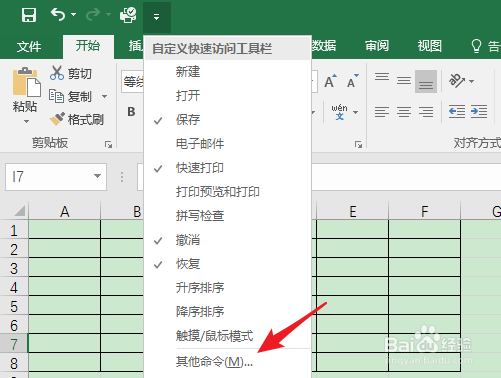501x378 pixels.
Task: Decrease indent icon
Action: (457, 111)
